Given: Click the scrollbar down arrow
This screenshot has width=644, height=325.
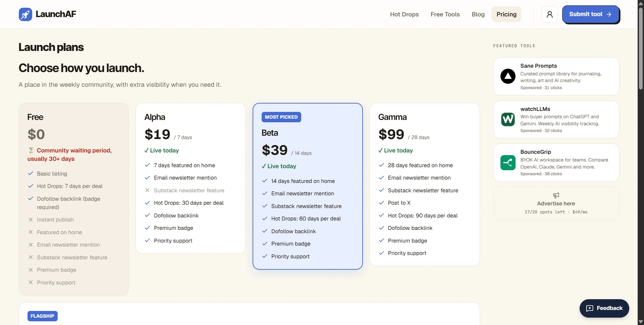Looking at the screenshot, I should coord(641,322).
